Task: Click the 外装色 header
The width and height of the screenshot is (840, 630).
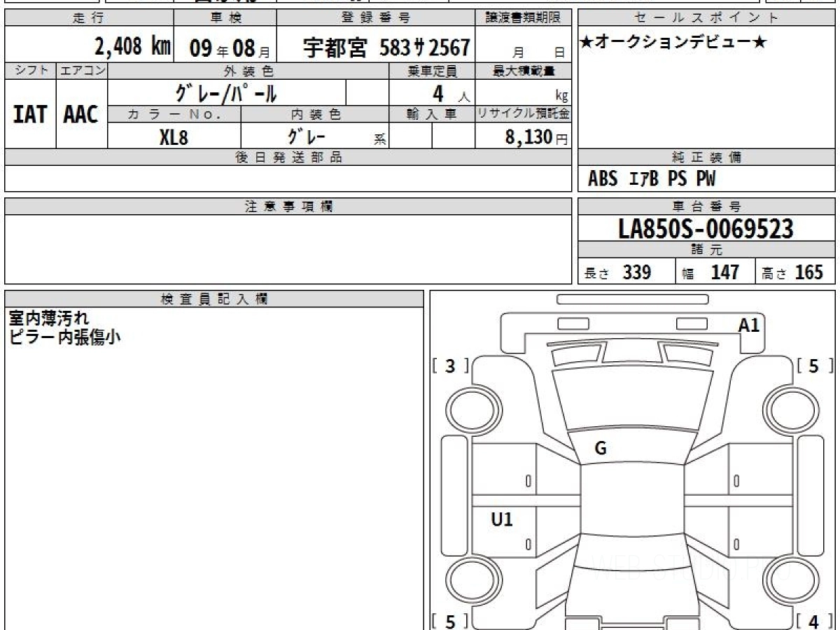Action: tap(248, 71)
